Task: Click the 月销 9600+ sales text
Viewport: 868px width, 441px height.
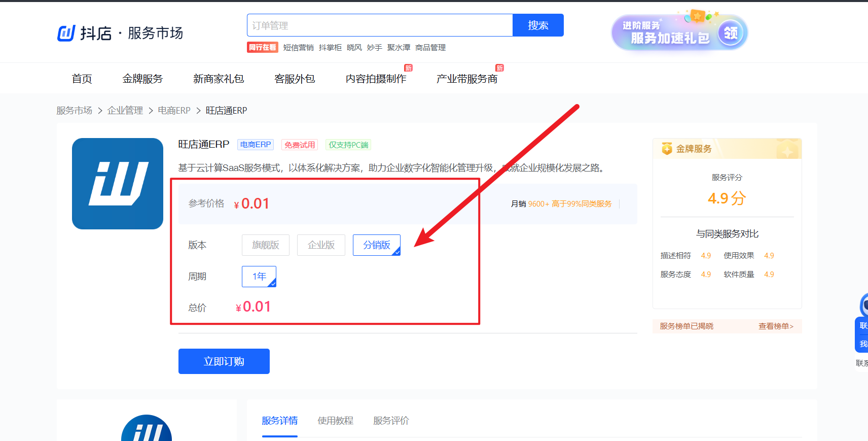Action: point(530,204)
